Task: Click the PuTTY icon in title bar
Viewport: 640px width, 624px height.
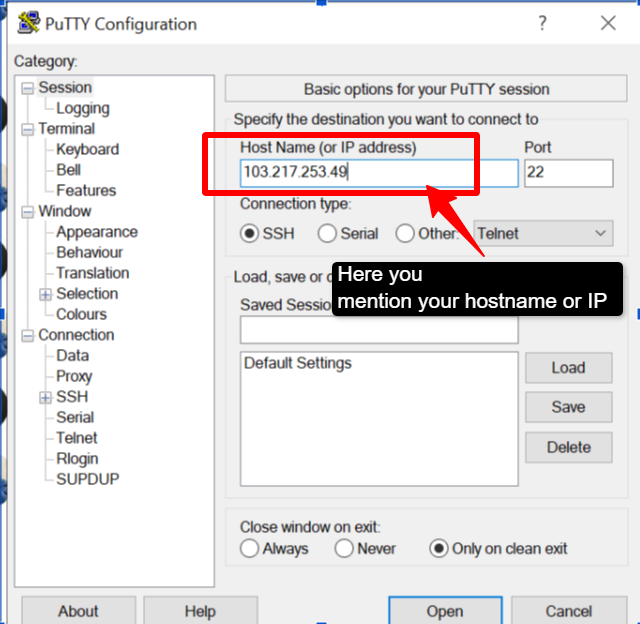Action: click(28, 23)
